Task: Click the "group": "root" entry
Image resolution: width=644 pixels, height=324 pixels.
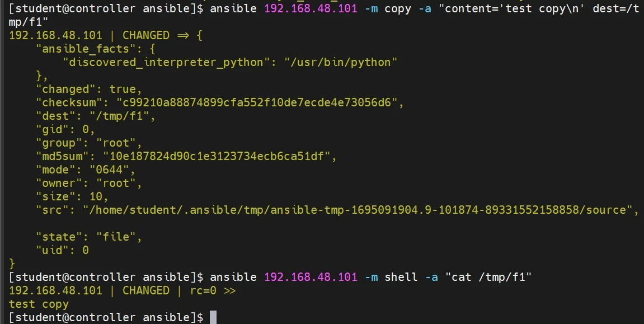Action: click(89, 143)
